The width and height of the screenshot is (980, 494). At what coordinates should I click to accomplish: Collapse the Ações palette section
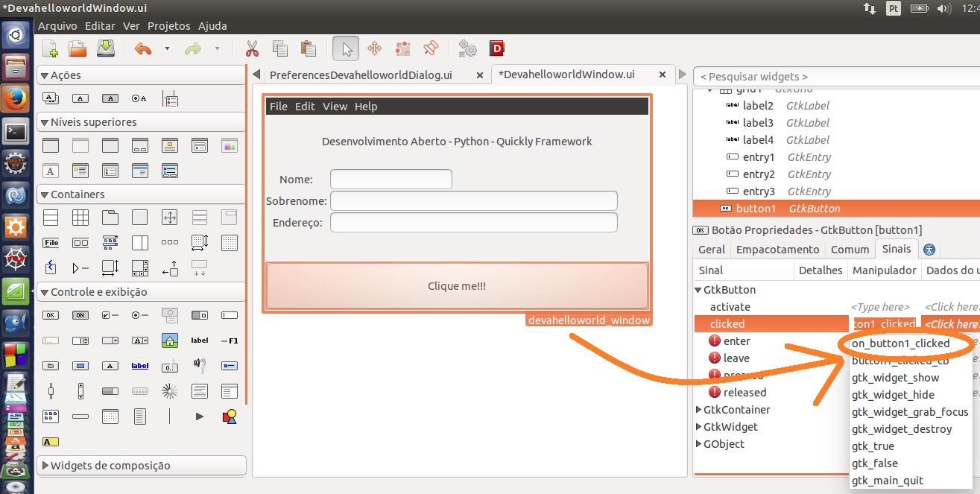click(45, 75)
